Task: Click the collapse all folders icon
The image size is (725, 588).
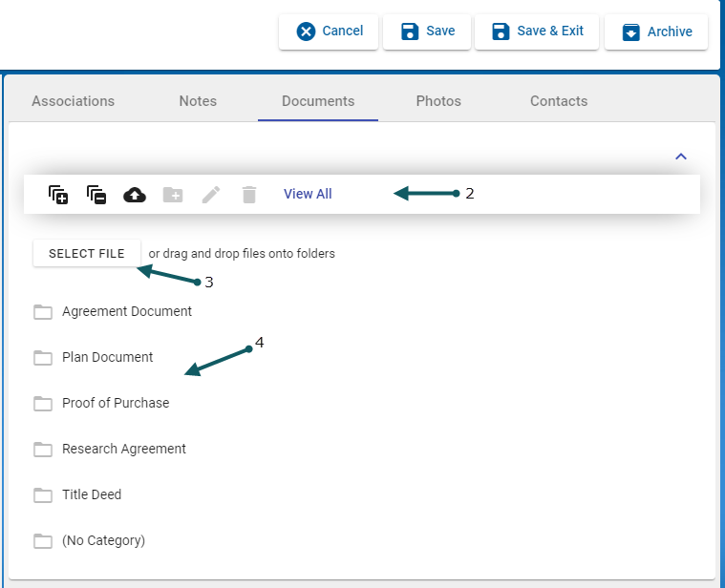Action: (x=96, y=195)
